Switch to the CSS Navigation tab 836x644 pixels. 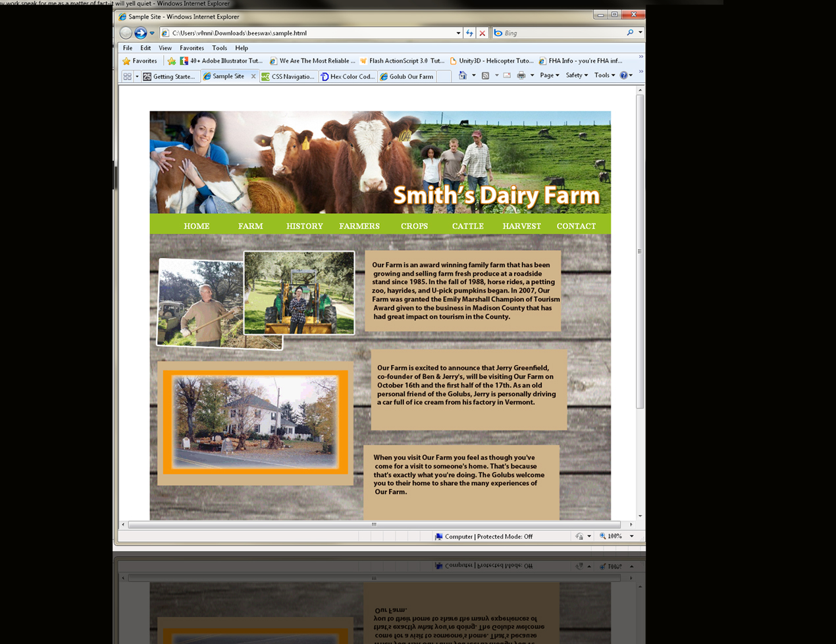pyautogui.click(x=288, y=76)
